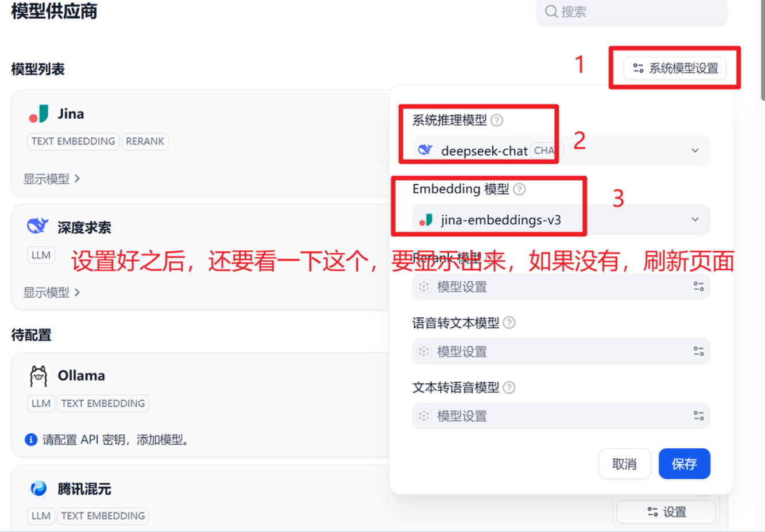Image resolution: width=765 pixels, height=532 pixels.
Task: Click the placeholder icon in 语音转文本 模型设置 field
Action: 424,351
